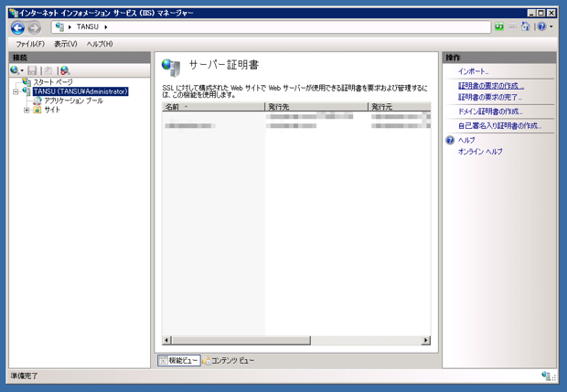
Task: Click the grayed-out Forward arrow button
Action: pos(35,27)
